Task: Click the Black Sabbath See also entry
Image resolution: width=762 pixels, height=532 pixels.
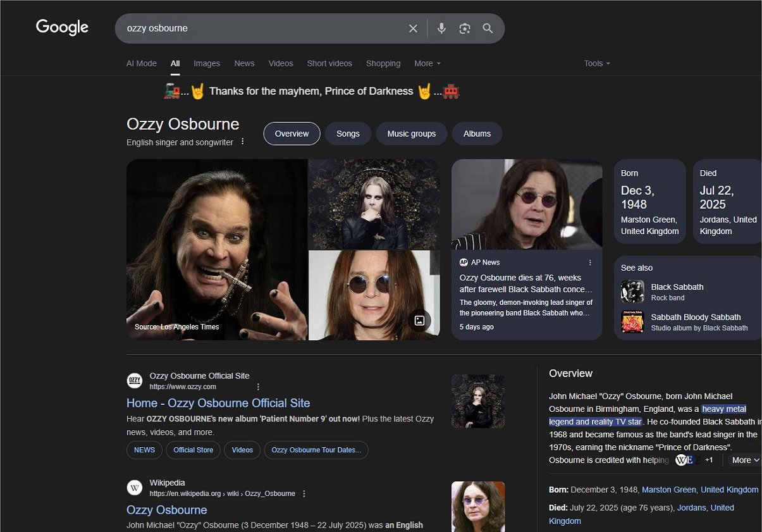Action: 689,292
